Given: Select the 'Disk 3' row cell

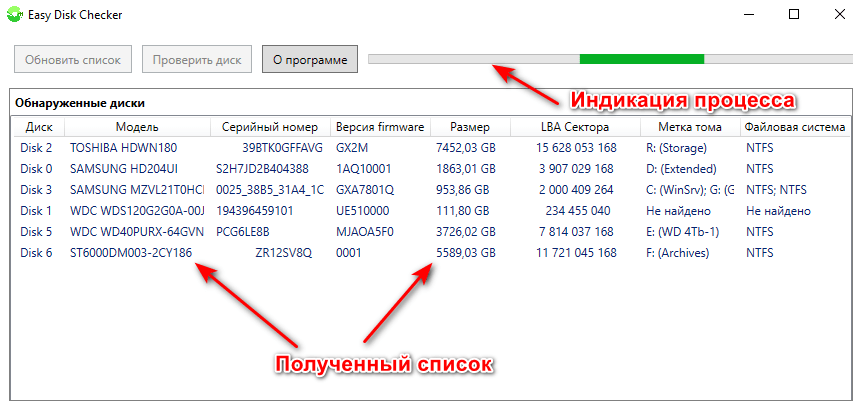Looking at the screenshot, I should pyautogui.click(x=36, y=190).
